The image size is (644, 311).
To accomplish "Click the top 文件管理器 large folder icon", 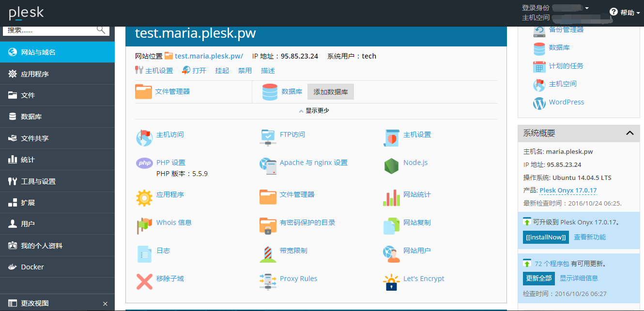I will coord(144,91).
